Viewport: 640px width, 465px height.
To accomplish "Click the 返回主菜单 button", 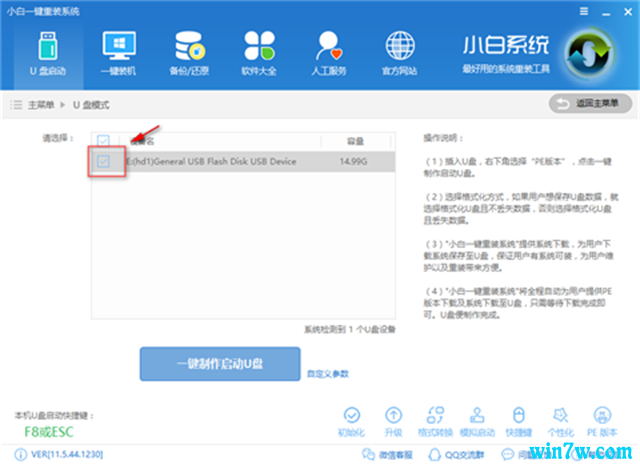I will point(590,104).
